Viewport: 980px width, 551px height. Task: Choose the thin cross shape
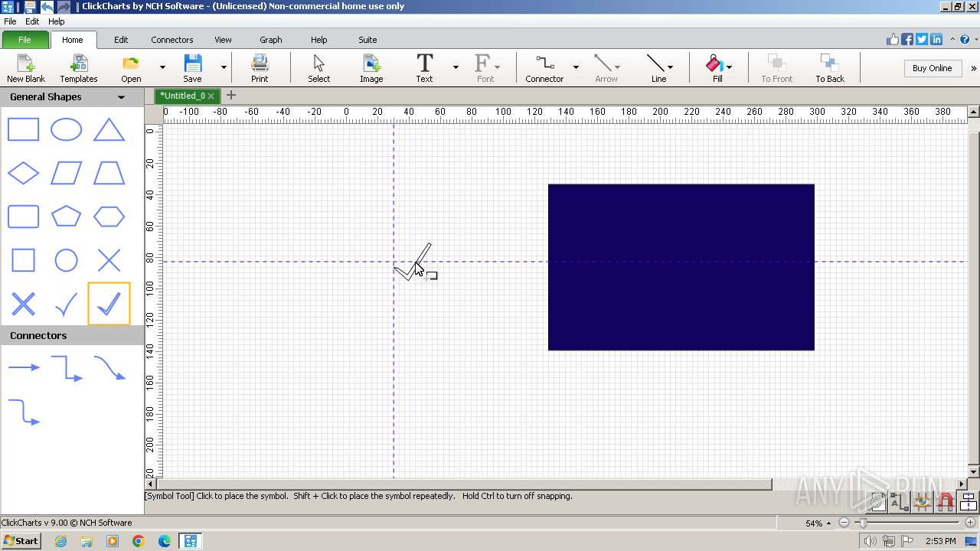[109, 260]
